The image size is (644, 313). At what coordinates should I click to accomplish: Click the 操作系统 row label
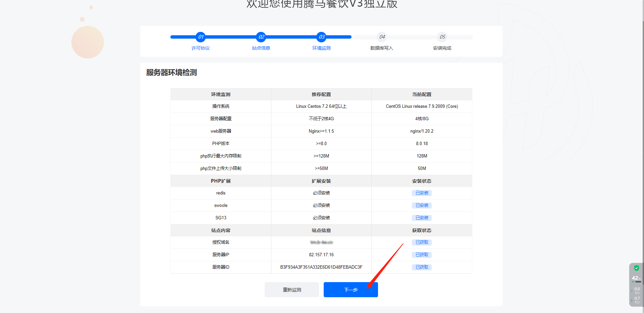(x=221, y=106)
